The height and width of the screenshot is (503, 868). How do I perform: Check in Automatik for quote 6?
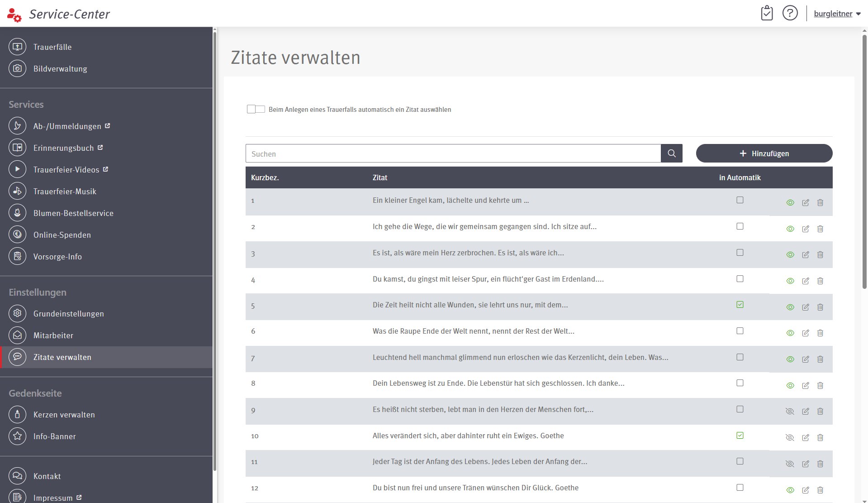click(740, 331)
